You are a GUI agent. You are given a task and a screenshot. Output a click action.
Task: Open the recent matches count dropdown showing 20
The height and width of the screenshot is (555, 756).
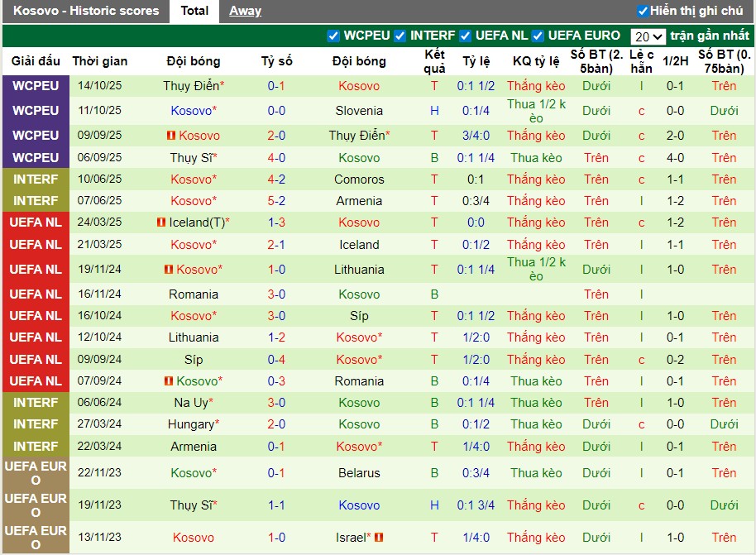point(648,36)
